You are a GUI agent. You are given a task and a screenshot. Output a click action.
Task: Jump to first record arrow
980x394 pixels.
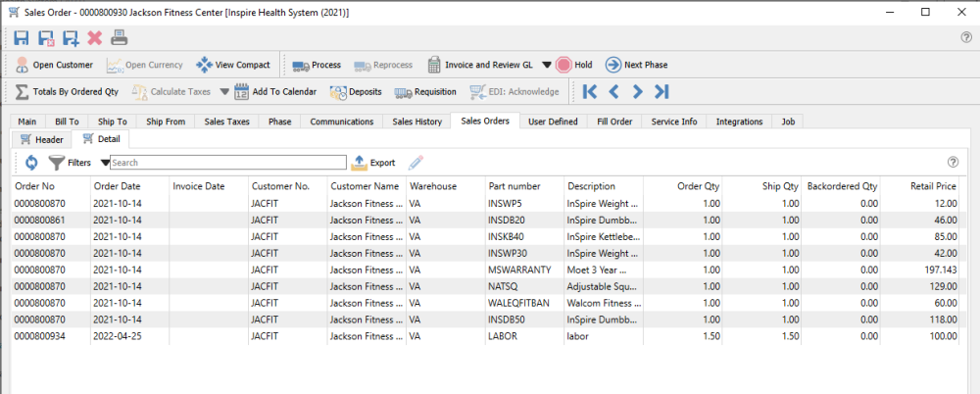[x=589, y=92]
